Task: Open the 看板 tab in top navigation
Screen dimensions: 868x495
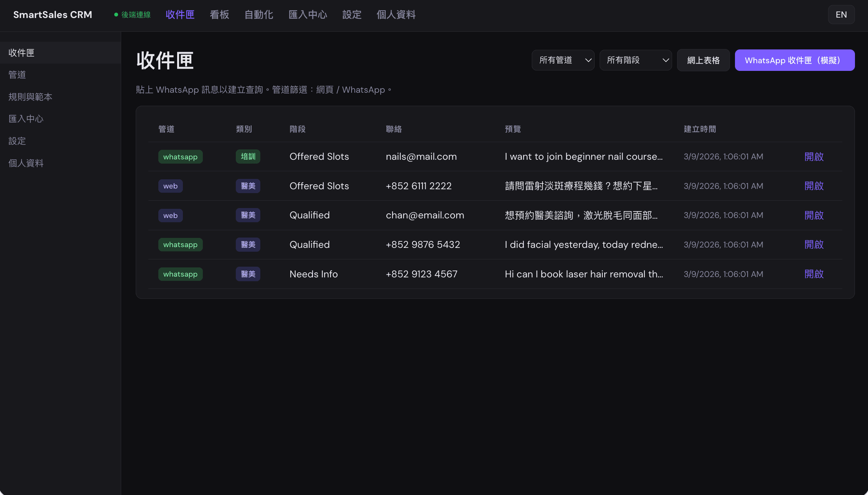Action: click(x=219, y=15)
